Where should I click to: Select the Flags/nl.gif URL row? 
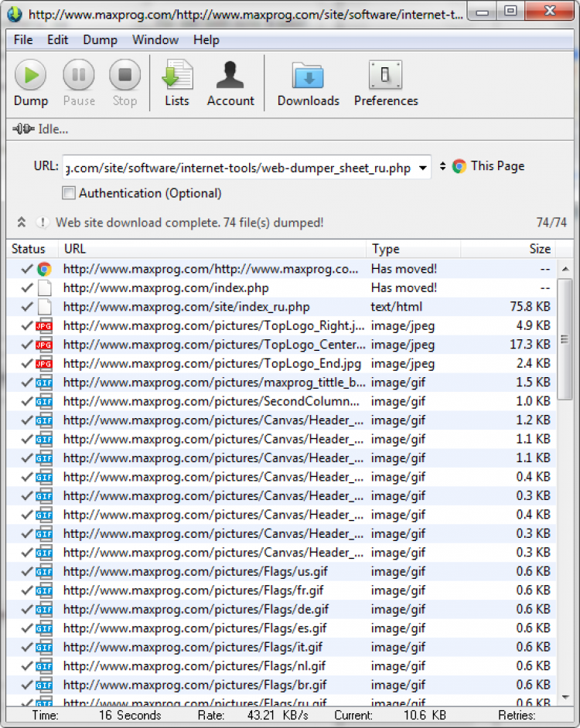point(281,667)
